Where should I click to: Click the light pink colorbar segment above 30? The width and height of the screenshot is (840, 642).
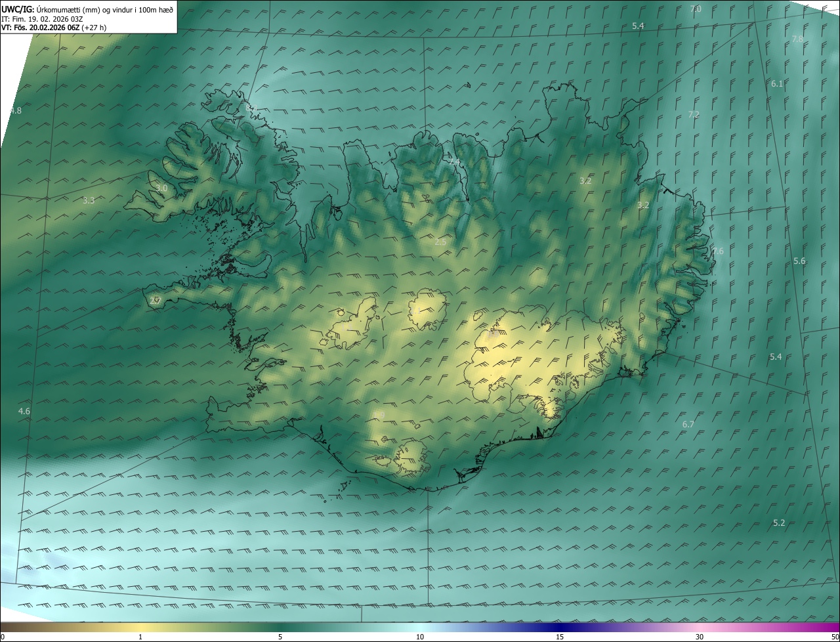(700, 627)
